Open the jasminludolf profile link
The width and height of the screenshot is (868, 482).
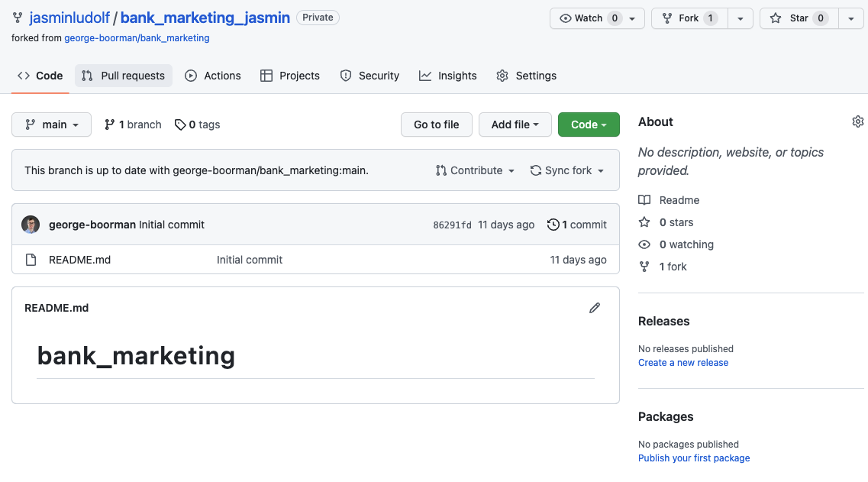pyautogui.click(x=69, y=18)
